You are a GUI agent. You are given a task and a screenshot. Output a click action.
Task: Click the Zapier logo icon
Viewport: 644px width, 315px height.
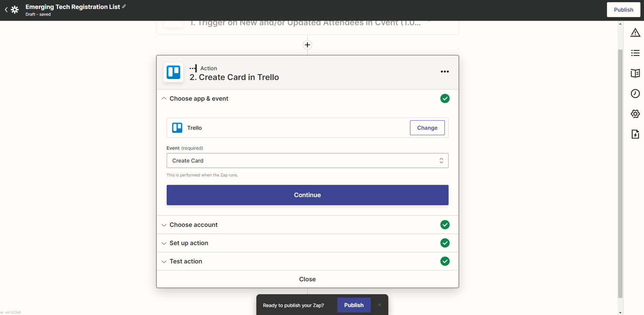[x=15, y=9]
